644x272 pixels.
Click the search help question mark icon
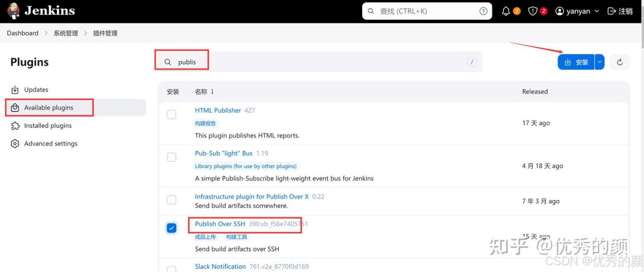tap(483, 11)
